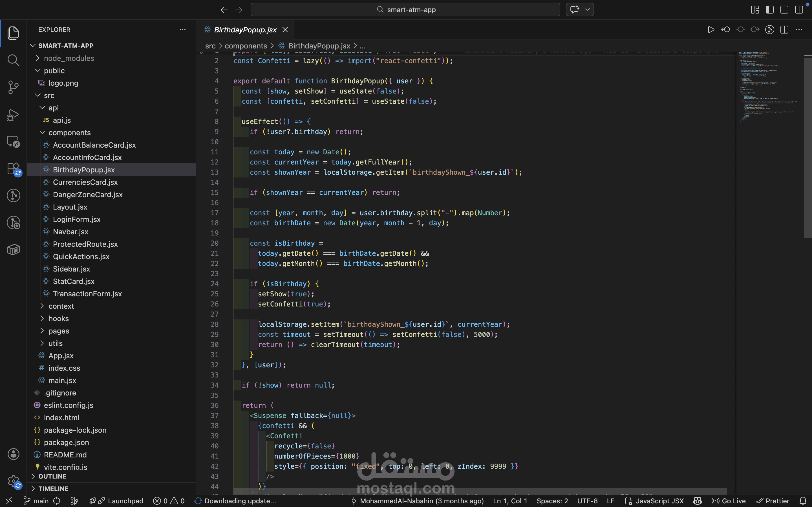This screenshot has height=507, width=812.
Task: Split the editor to the right
Action: pos(784,30)
